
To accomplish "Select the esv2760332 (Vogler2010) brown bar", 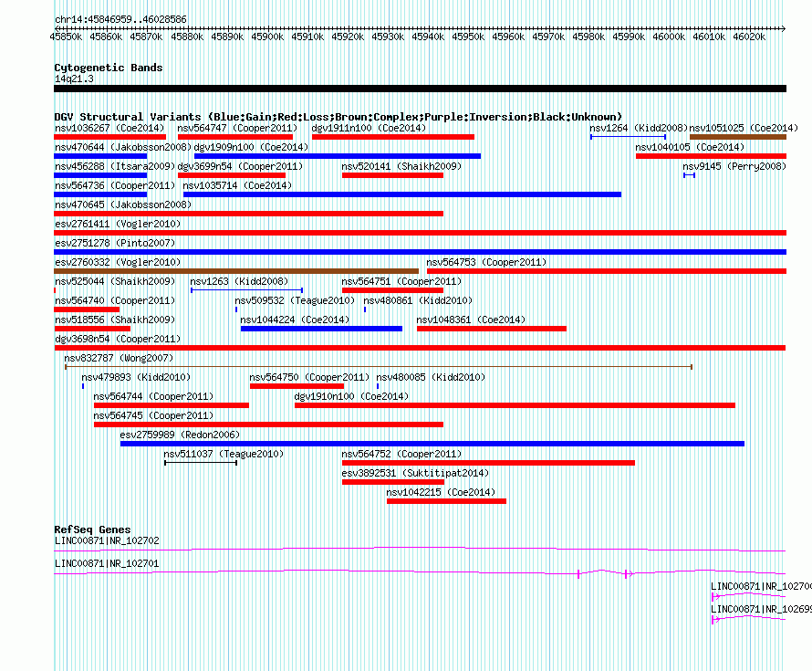I will tap(236, 271).
